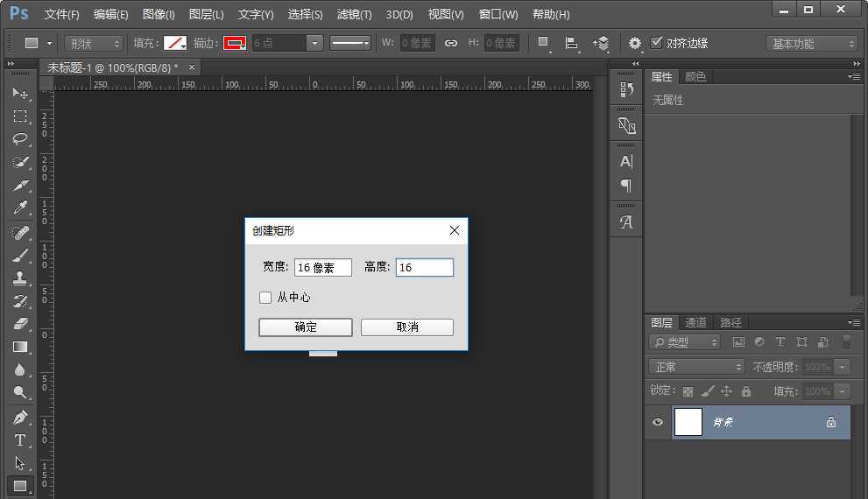868x499 pixels.
Task: Expand the 基本功能 workspace dropdown
Action: click(812, 43)
